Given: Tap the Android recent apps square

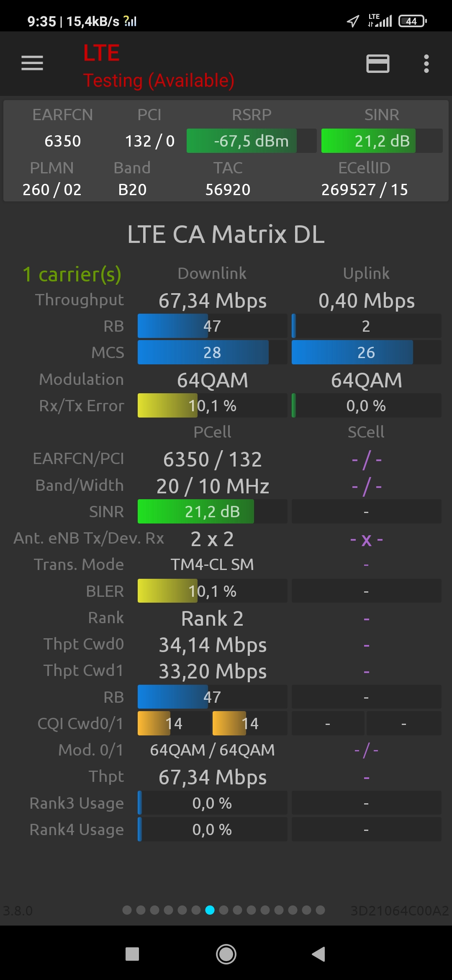Looking at the screenshot, I should click(132, 954).
